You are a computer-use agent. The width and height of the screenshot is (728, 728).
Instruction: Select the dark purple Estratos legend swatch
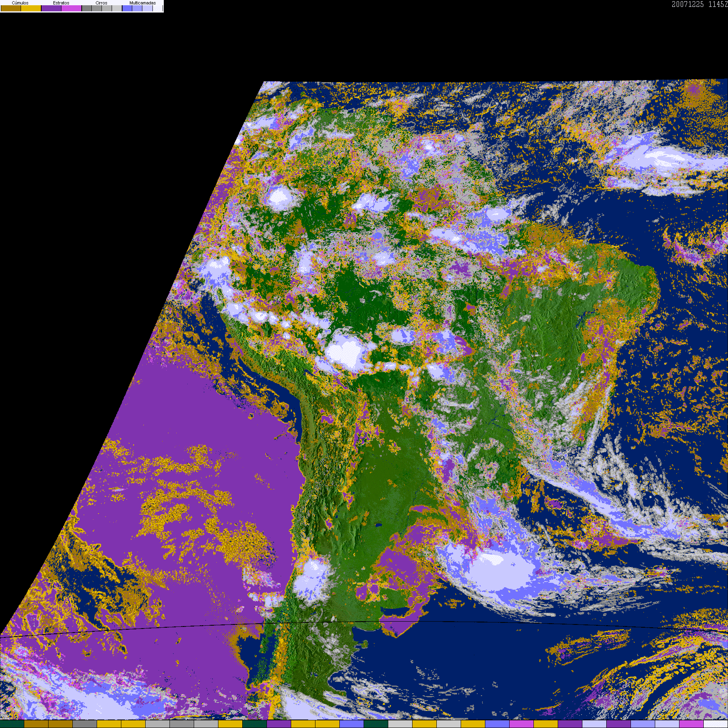coord(51,8)
